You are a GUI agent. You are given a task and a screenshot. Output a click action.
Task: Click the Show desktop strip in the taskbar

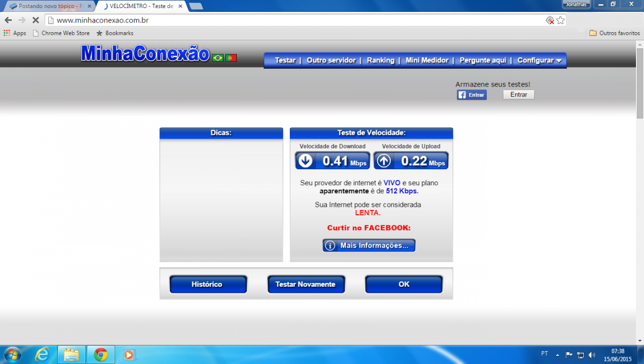click(x=641, y=355)
